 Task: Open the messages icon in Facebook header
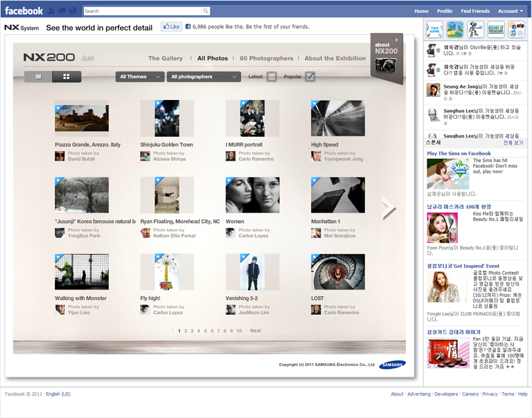(x=62, y=11)
